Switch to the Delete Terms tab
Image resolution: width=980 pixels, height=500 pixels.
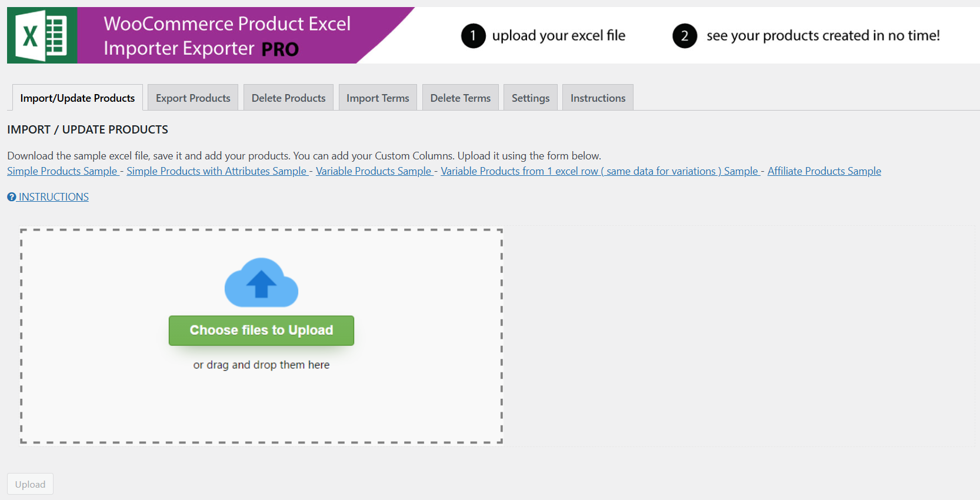(460, 98)
